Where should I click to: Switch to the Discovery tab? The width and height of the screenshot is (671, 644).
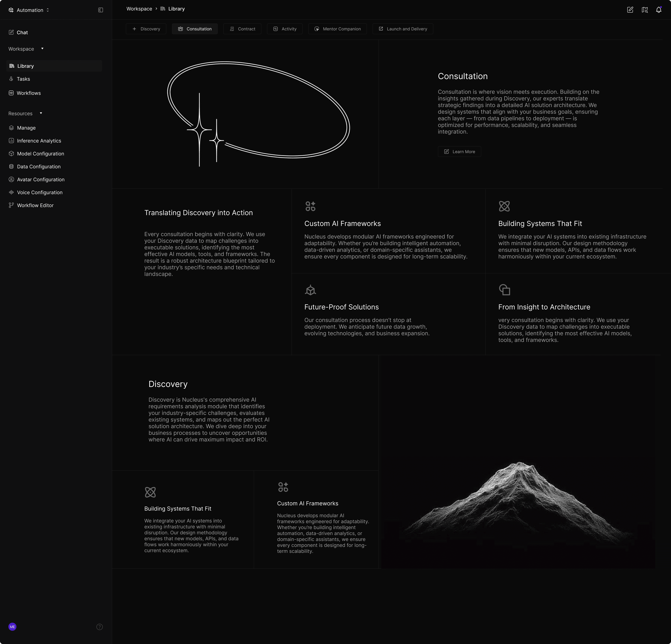click(146, 29)
